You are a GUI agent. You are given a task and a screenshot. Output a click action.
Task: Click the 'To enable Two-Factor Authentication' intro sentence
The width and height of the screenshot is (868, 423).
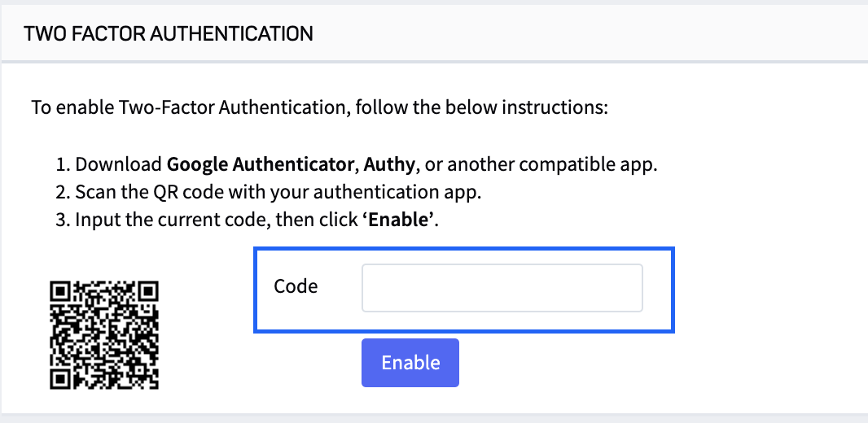click(187, 107)
